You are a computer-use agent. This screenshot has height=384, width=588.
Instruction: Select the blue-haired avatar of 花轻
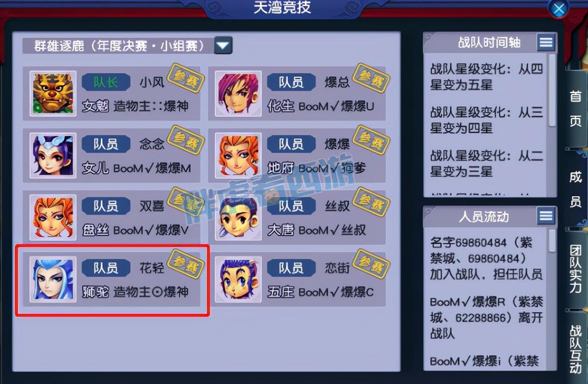coord(53,279)
